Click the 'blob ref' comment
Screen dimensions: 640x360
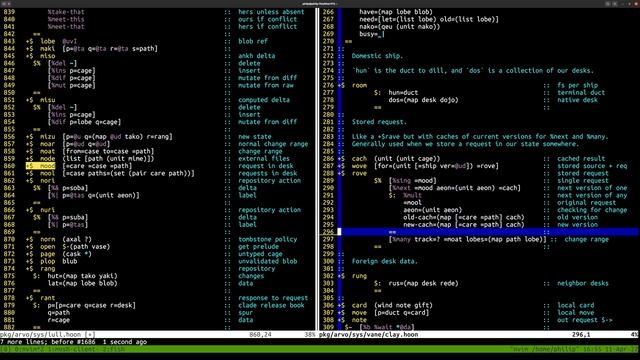[253, 41]
